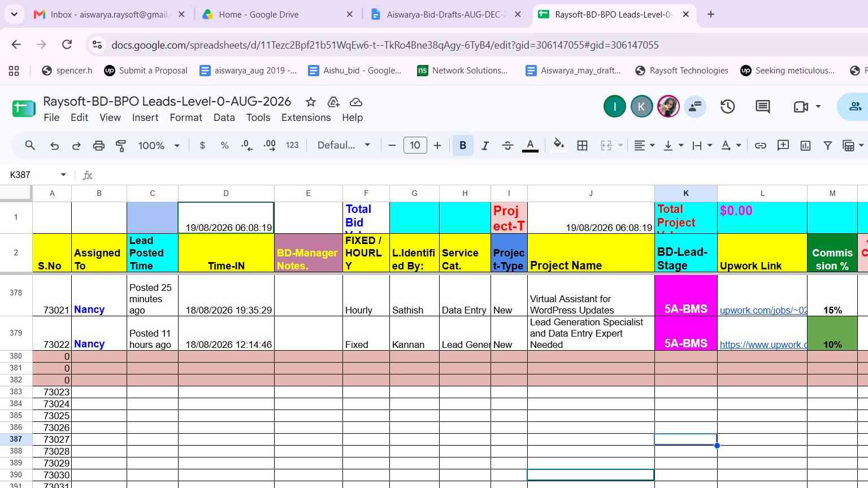Toggle Bold formatting button
The width and height of the screenshot is (868, 488).
click(x=463, y=146)
